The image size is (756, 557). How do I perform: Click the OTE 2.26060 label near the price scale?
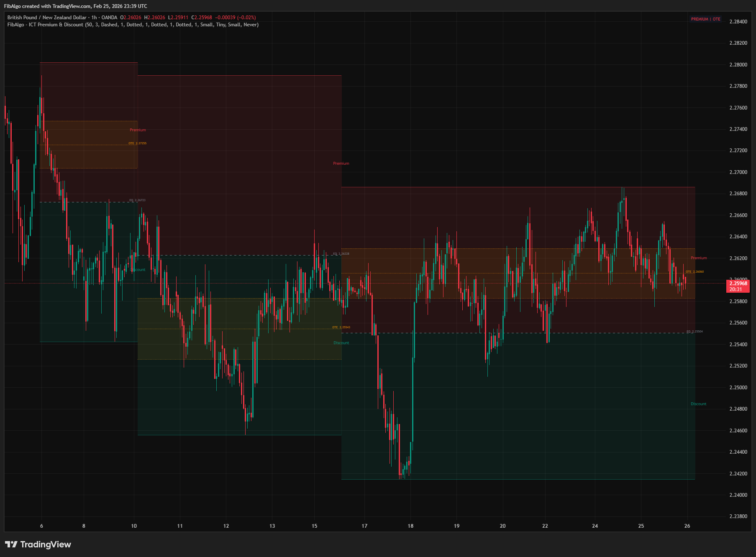coord(695,271)
